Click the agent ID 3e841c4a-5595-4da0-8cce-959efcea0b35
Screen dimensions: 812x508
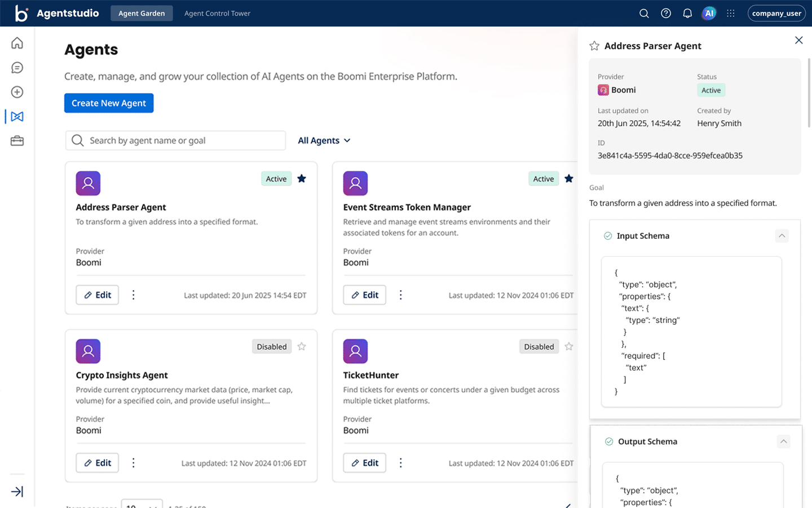[x=670, y=155]
